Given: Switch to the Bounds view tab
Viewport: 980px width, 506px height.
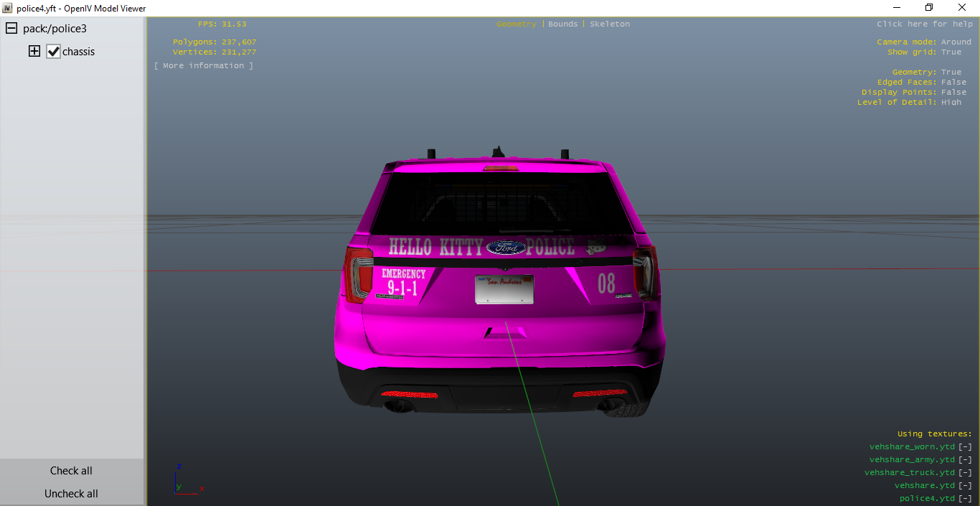Looking at the screenshot, I should click(x=562, y=24).
